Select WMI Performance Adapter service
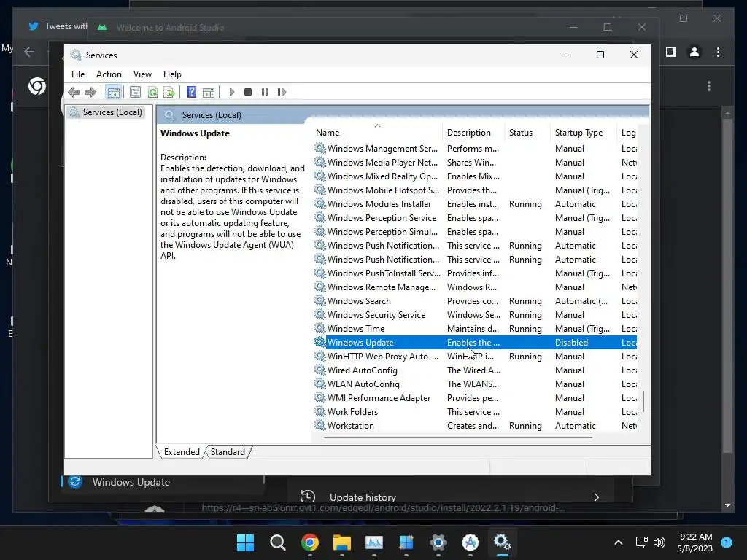This screenshot has height=560, width=747. point(475,398)
